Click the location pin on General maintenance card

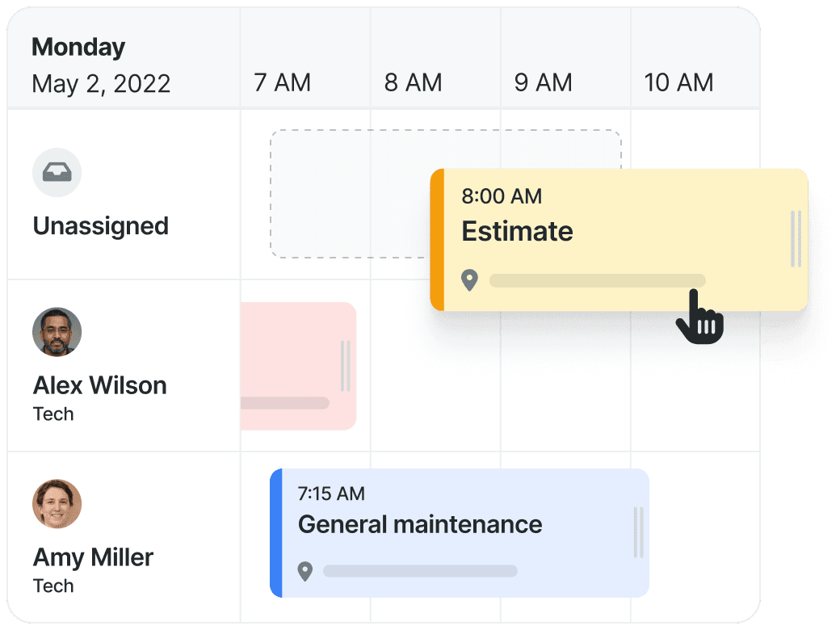tap(304, 572)
